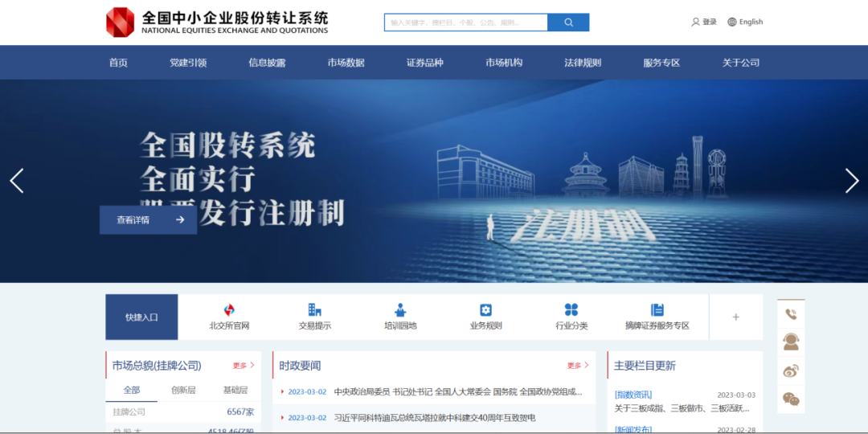Open 行业分类 quick entry icon
This screenshot has height=434, width=868.
pyautogui.click(x=571, y=310)
